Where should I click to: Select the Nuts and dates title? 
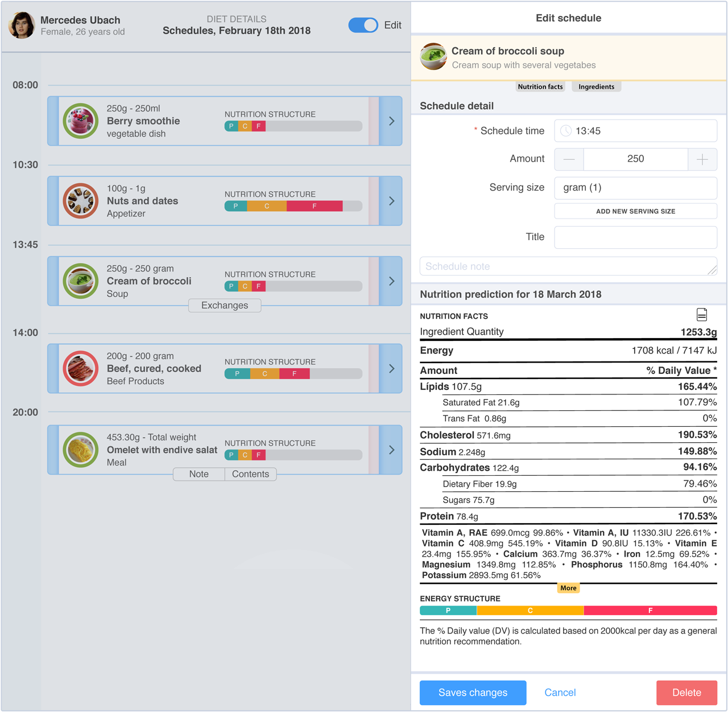pos(142,201)
